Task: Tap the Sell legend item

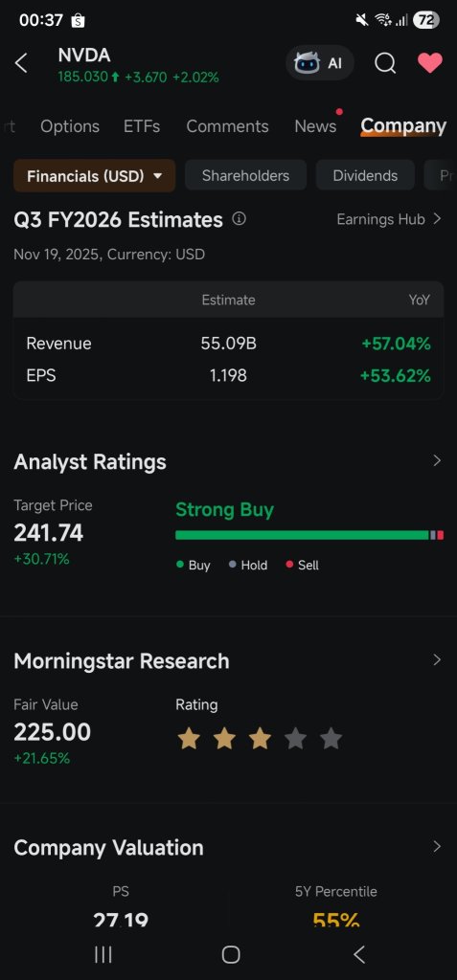Action: coord(303,565)
